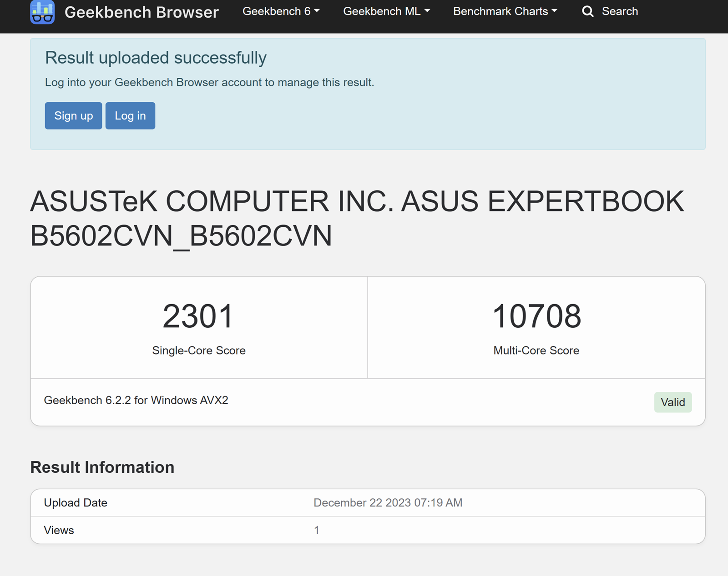Open the Geekbench Browser home link
Image resolution: width=728 pixels, height=576 pixels.
click(x=142, y=12)
